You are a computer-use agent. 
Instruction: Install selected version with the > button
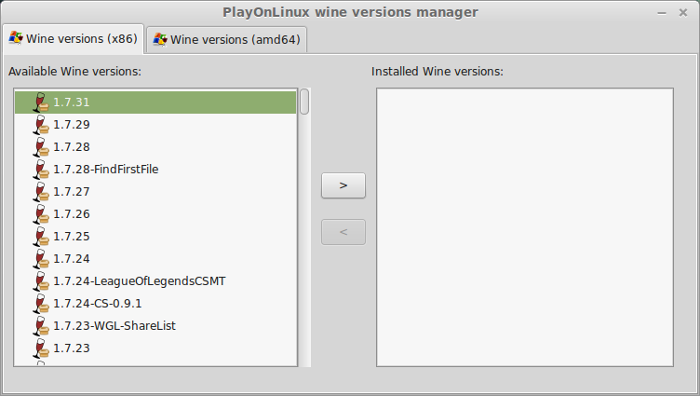[x=343, y=185]
